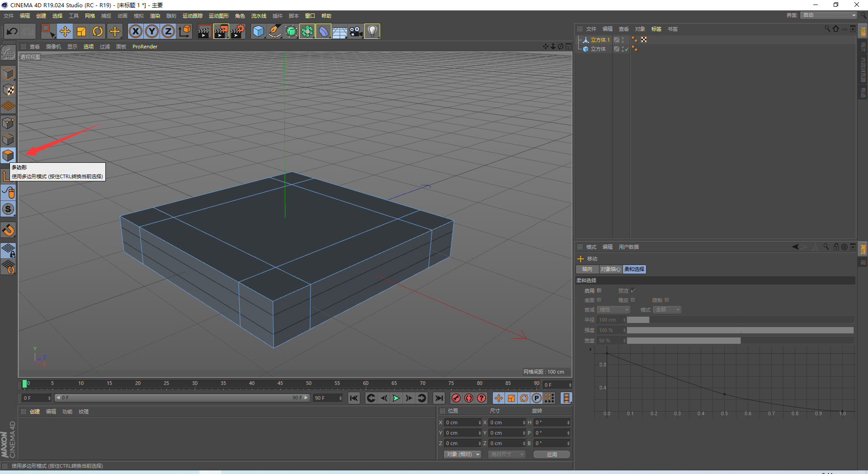Click the blue Bend deformer icon
Viewport: 868px width, 474px height.
click(324, 31)
